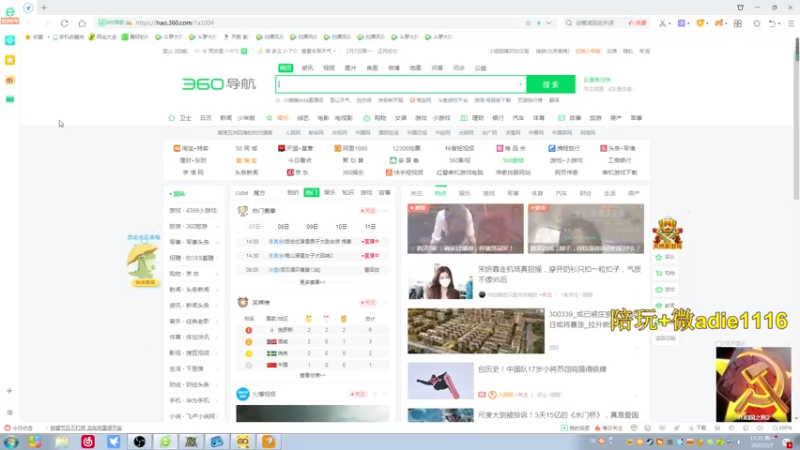Switch to the 娱乐 news feed tab

click(x=464, y=193)
